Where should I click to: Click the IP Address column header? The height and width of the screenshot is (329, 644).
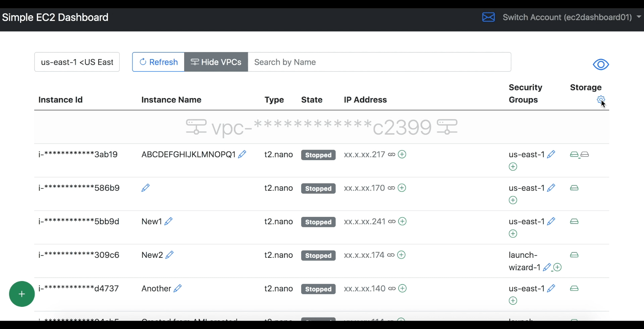click(365, 100)
